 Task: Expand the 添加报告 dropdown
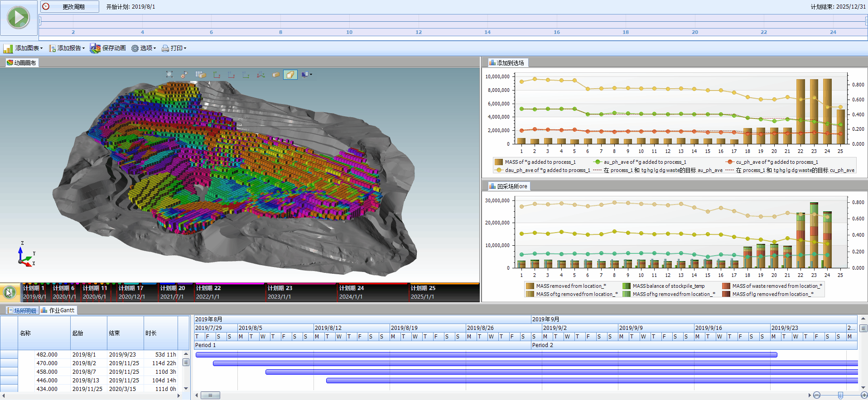tap(67, 48)
